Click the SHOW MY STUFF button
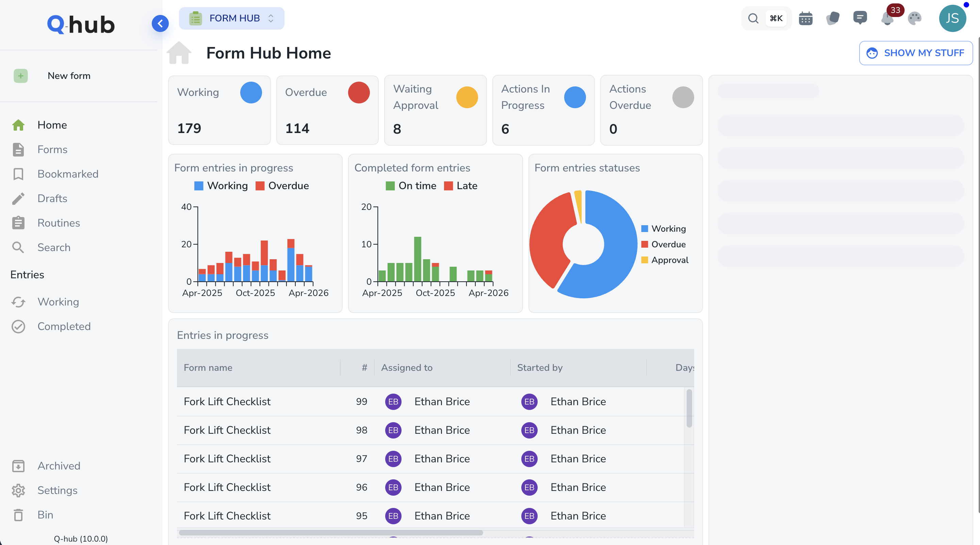The height and width of the screenshot is (545, 980). tap(916, 53)
